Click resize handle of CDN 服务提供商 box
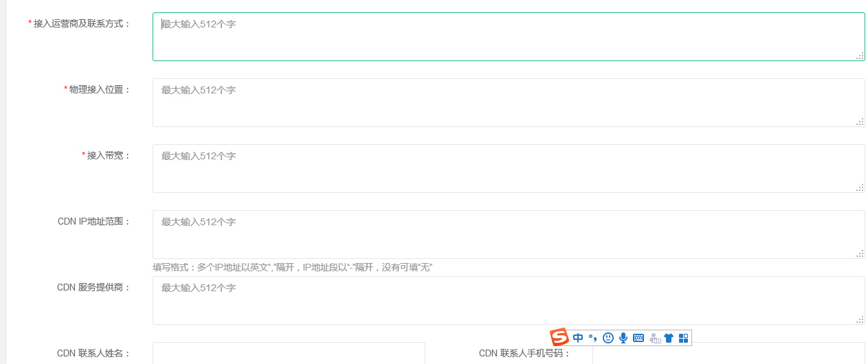This screenshot has width=868, height=364. coord(860,319)
